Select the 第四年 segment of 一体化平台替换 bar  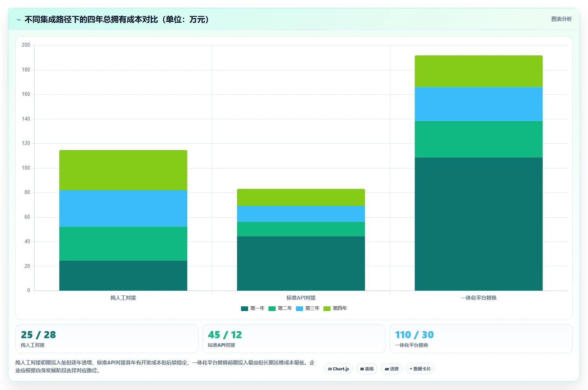pyautogui.click(x=478, y=71)
